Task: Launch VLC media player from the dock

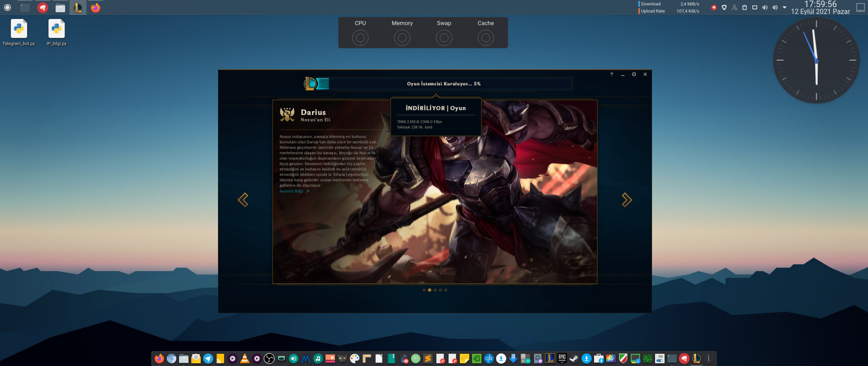Action: [x=245, y=359]
